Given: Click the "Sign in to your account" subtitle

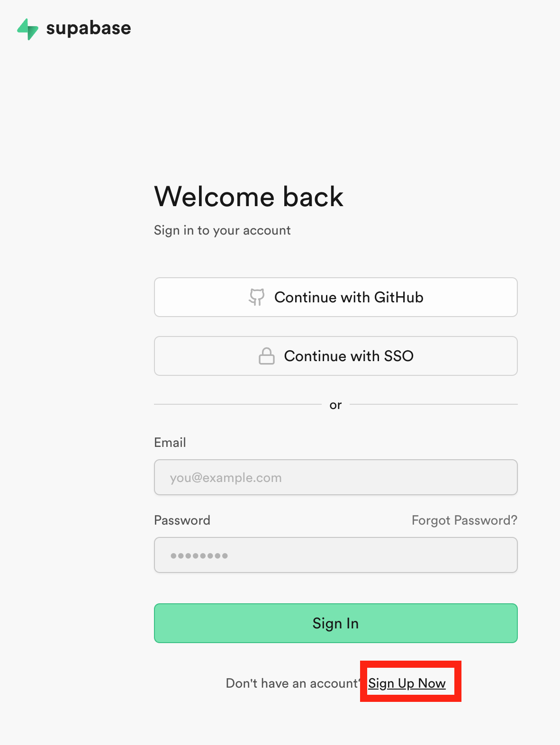Looking at the screenshot, I should [222, 230].
